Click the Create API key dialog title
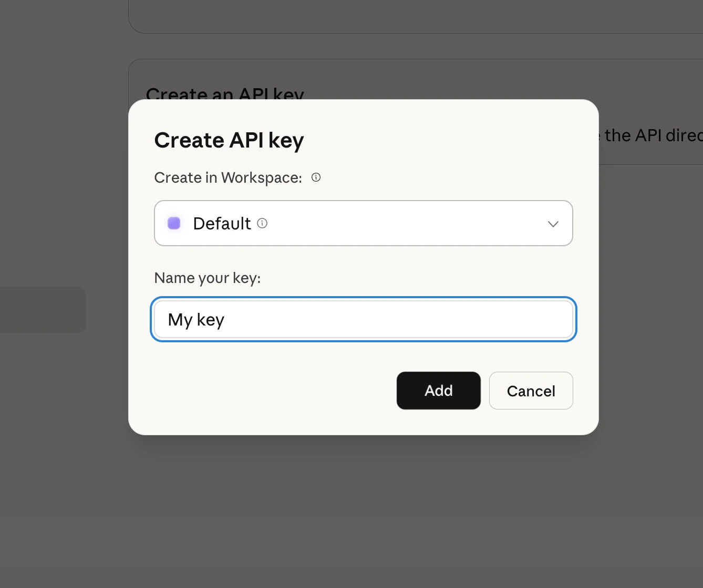The height and width of the screenshot is (588, 703). tap(229, 141)
